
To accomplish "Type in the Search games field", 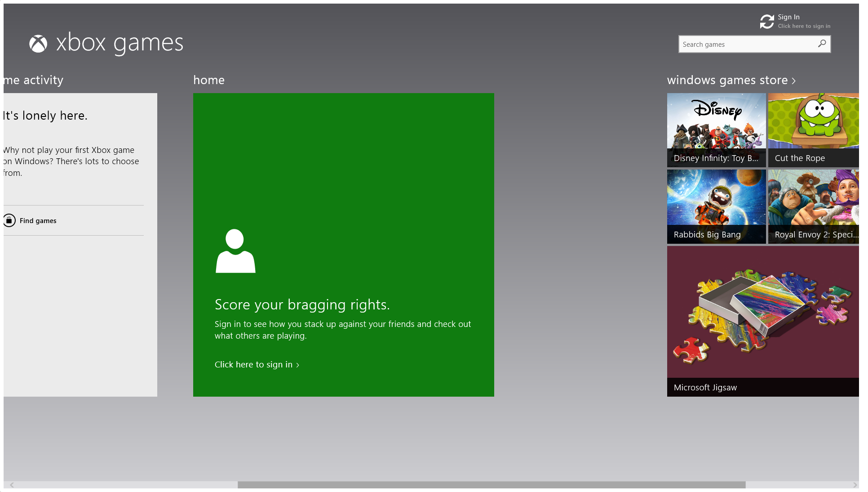I will 746,44.
